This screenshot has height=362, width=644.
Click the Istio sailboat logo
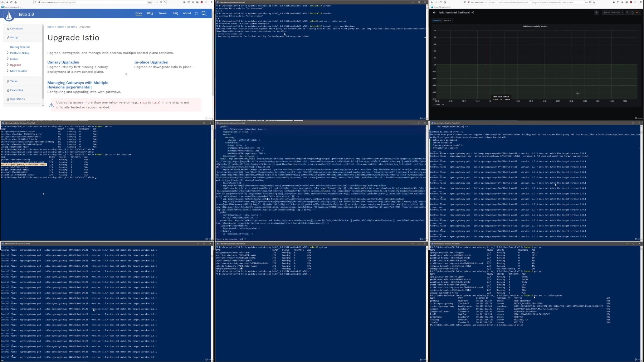9,15
